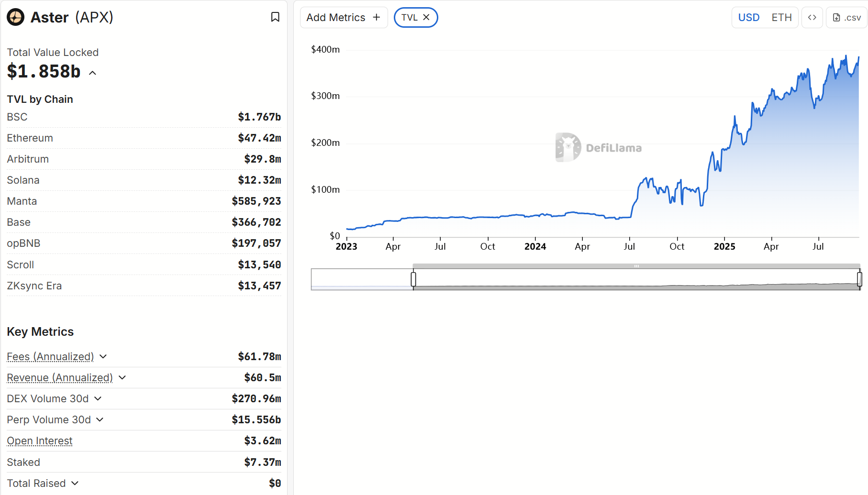Click the left handle of range slider
The height and width of the screenshot is (495, 868).
[413, 279]
